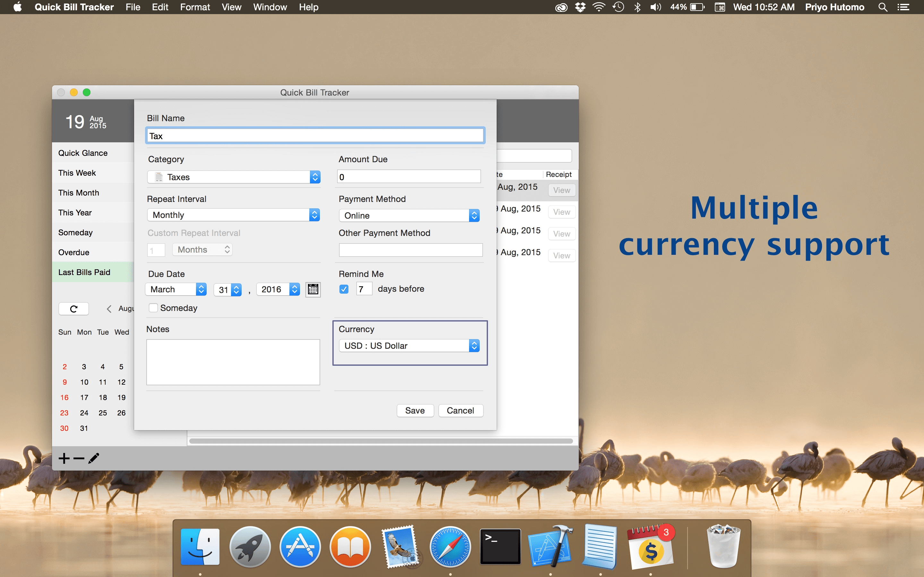
Task: Enable the Someday checkbox
Action: coord(153,308)
